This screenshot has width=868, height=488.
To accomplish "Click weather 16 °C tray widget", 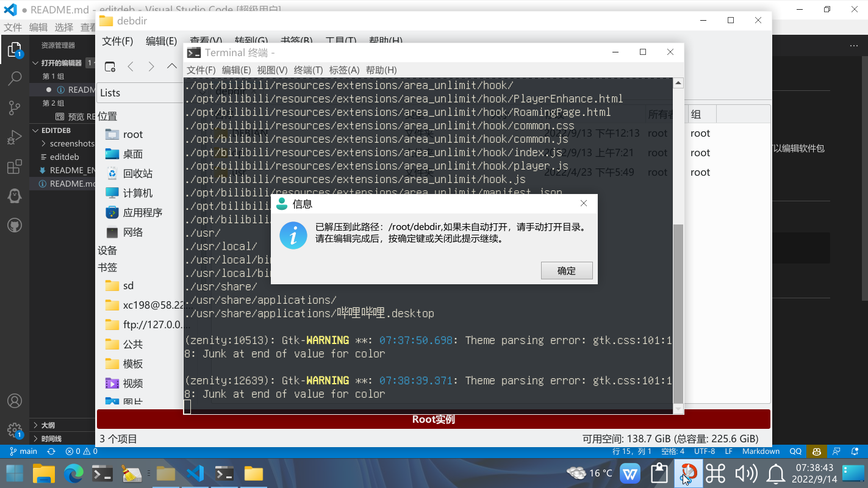I will [x=589, y=473].
